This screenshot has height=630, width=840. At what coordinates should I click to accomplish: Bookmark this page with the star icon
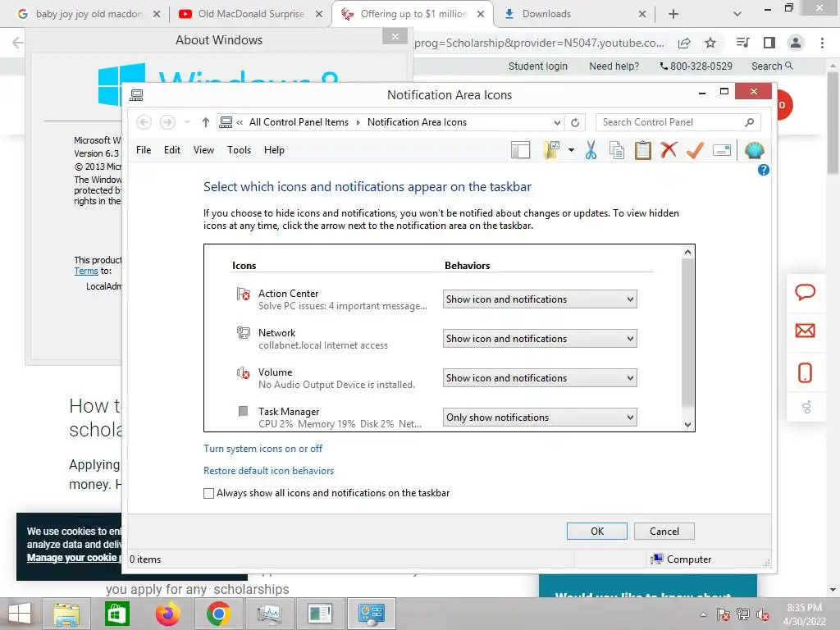710,43
